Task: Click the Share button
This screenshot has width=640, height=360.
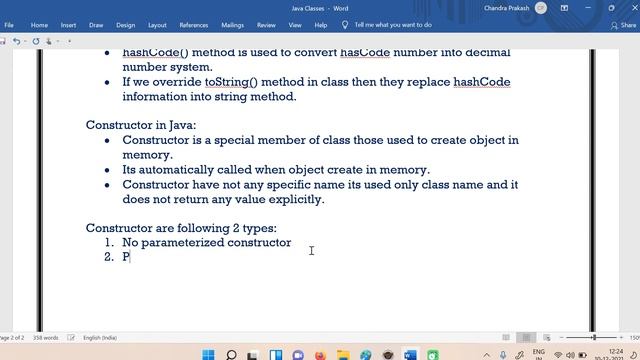Action: [x=624, y=25]
